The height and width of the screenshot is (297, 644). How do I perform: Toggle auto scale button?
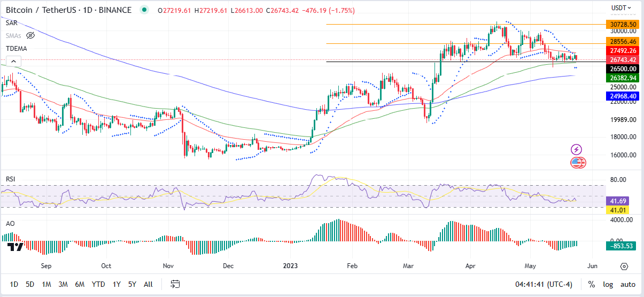[x=628, y=284]
